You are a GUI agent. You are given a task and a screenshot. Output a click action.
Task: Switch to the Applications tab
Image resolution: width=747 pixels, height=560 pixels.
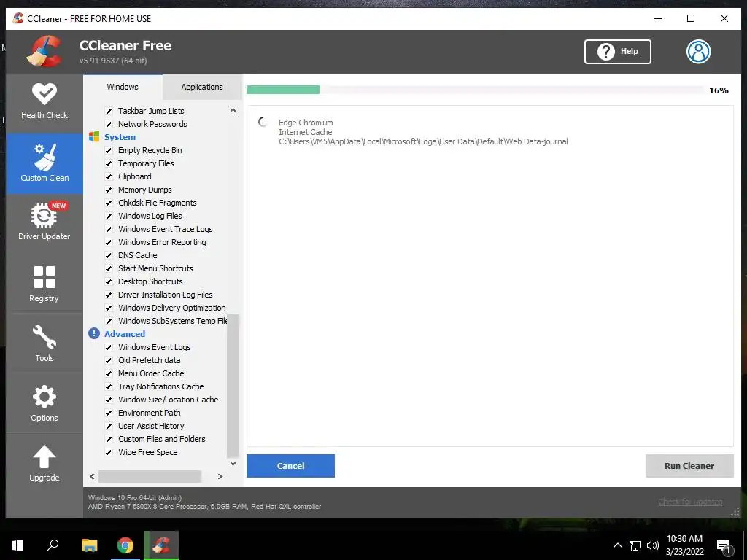pos(202,87)
